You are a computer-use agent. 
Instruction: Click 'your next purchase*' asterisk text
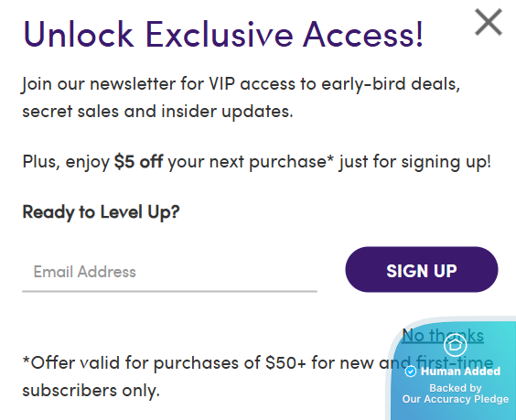tap(251, 162)
